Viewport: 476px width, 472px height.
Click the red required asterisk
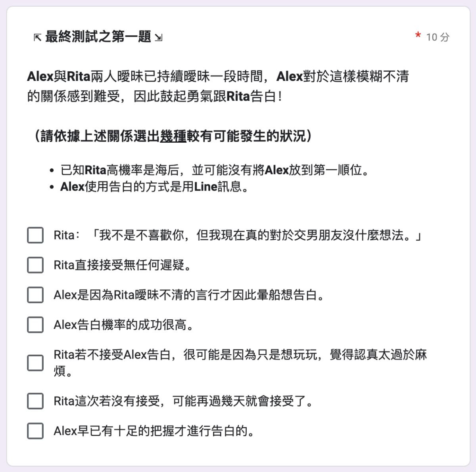tap(418, 36)
